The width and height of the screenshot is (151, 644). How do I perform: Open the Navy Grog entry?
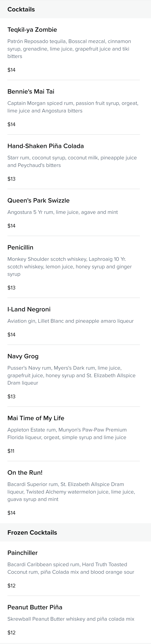[x=23, y=357]
